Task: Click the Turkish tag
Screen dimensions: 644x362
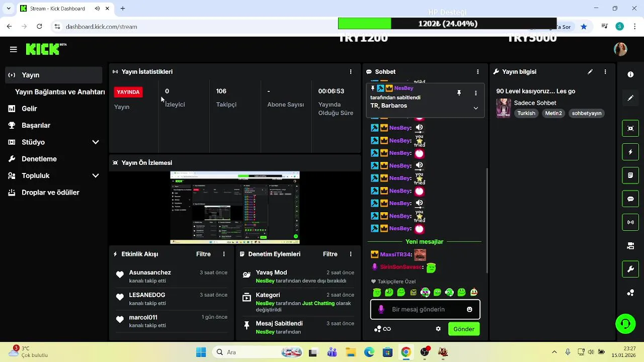Action: click(x=526, y=113)
